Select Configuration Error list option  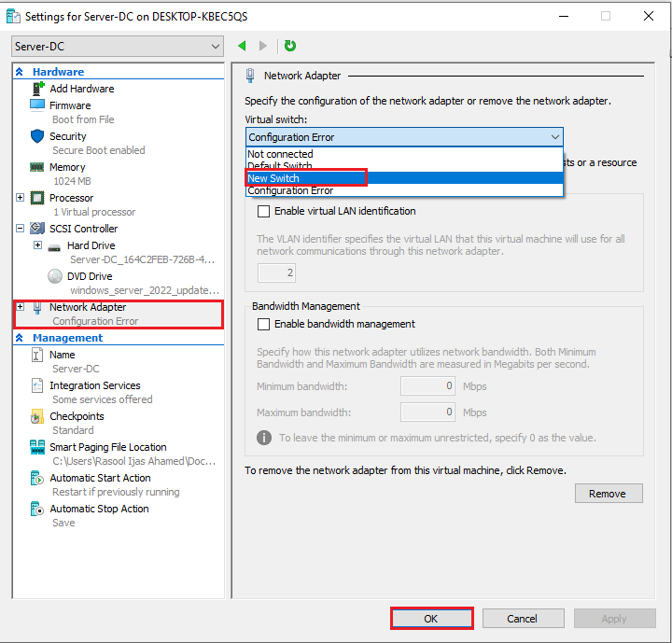(404, 190)
